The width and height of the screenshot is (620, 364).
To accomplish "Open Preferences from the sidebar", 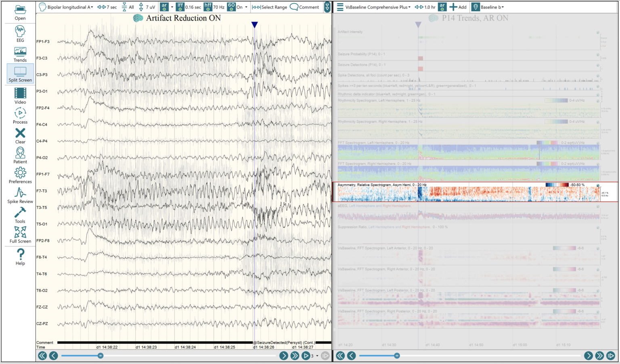I will 20,175.
